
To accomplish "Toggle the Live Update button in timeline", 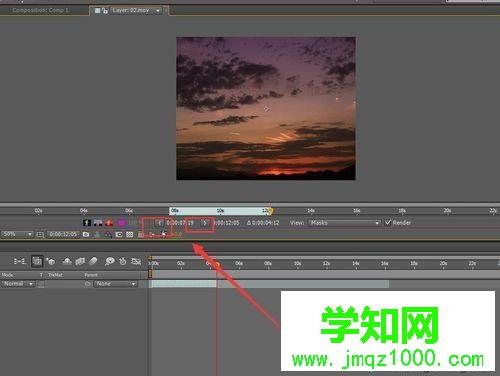I will 37,261.
